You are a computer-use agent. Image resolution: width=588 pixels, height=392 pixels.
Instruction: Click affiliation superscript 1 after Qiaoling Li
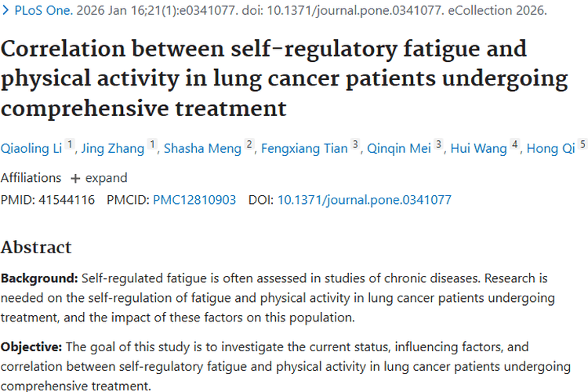[69, 145]
